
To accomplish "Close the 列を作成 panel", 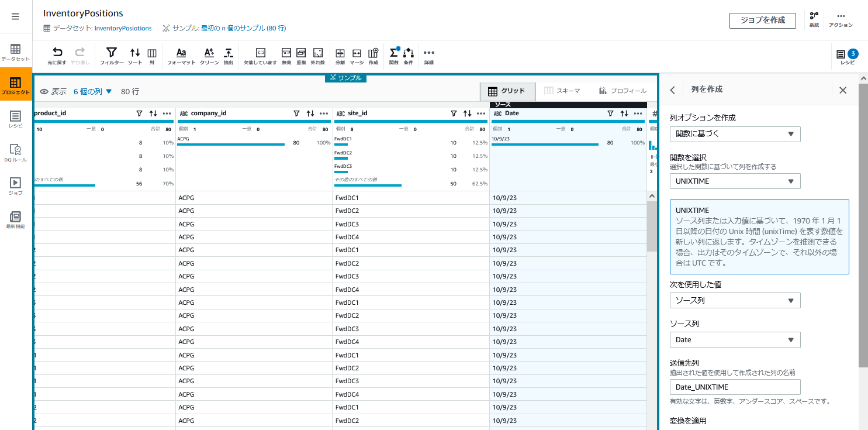I will [x=843, y=90].
